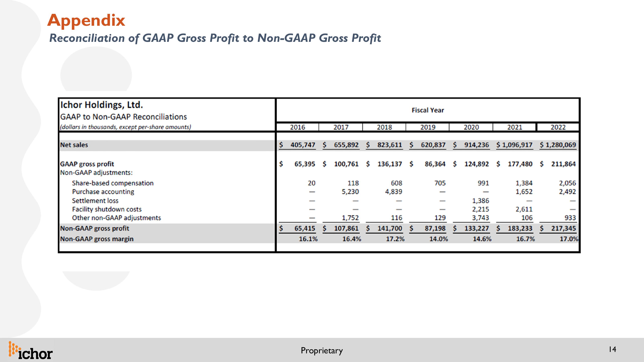Click gross margin value 17.2%
Screen dimensions: 644x362
coord(395,239)
